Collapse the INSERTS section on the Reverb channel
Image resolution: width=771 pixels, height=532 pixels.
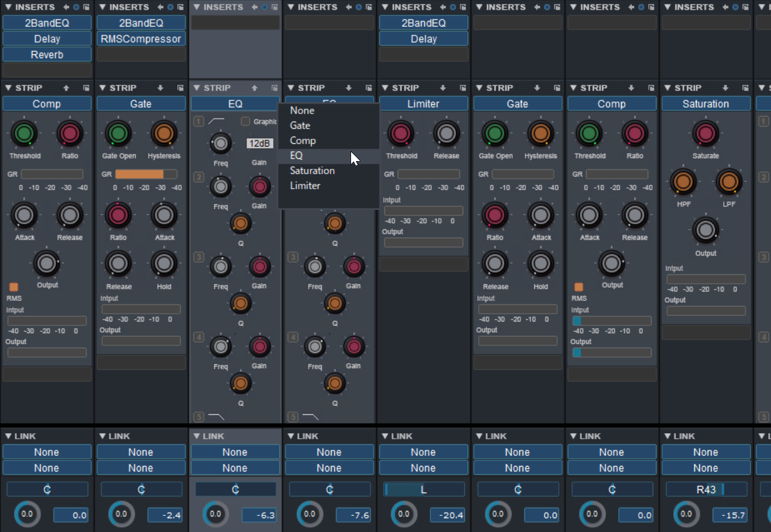click(x=8, y=7)
